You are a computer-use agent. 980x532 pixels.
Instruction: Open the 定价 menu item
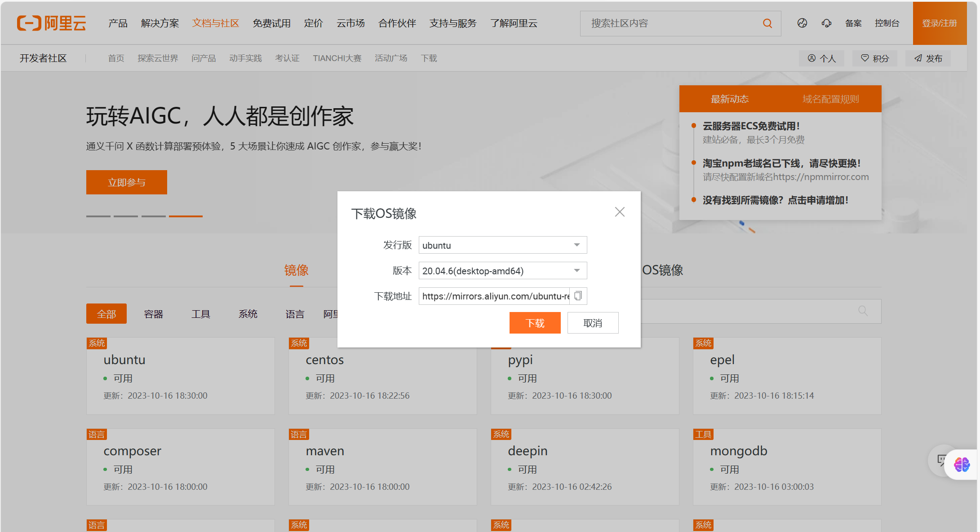click(x=313, y=23)
